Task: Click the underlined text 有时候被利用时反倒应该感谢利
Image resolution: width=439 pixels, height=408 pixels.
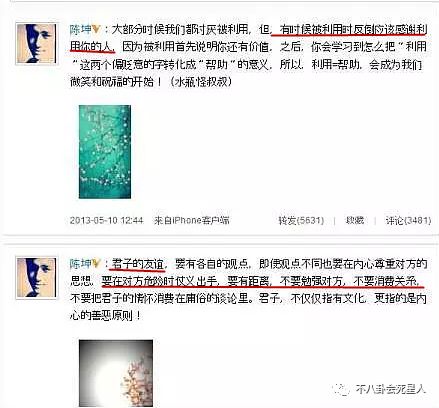Action: [x=353, y=30]
